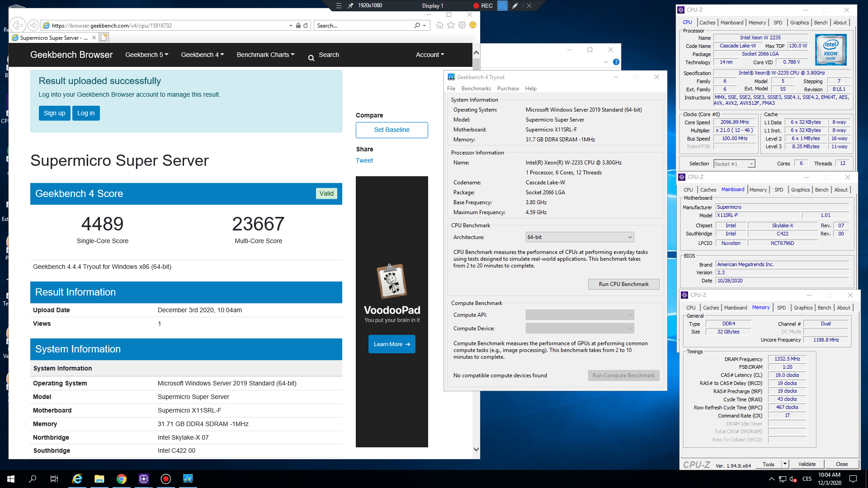Viewport: 868px width, 488px height.
Task: Open the Geekbench 5 dropdown menu
Action: [146, 55]
